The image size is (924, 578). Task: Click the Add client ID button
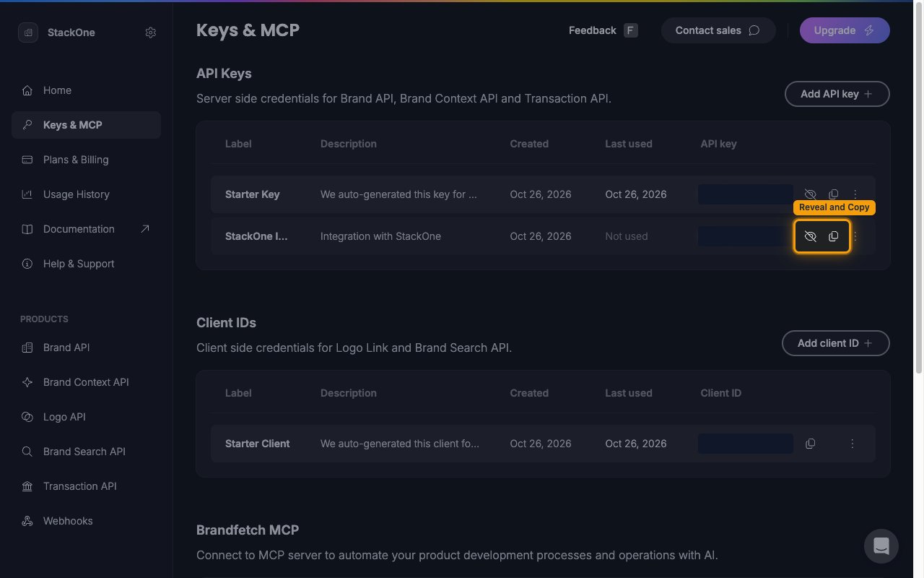835,343
